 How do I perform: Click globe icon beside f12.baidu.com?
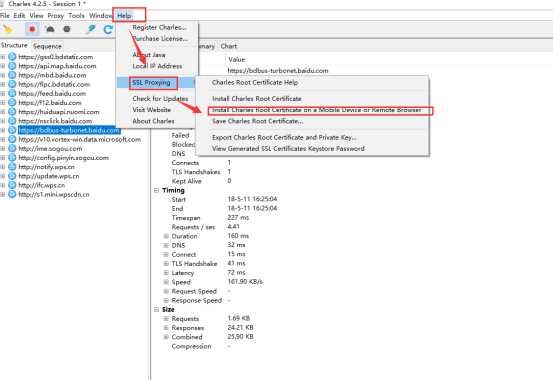click(x=12, y=103)
